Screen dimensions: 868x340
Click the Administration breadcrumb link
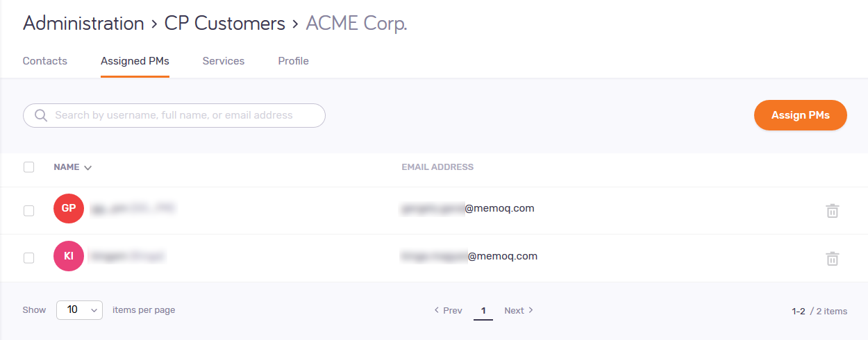(83, 24)
